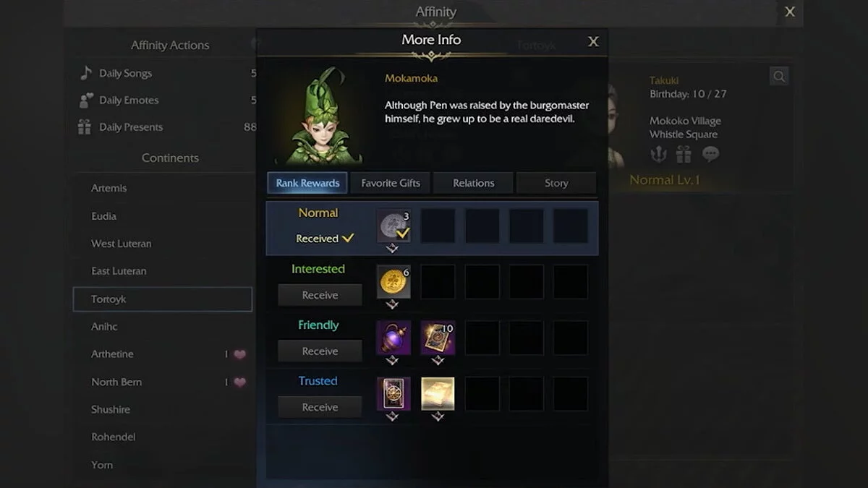
Task: Click the purple card reward in Trusted rank
Action: (x=393, y=394)
